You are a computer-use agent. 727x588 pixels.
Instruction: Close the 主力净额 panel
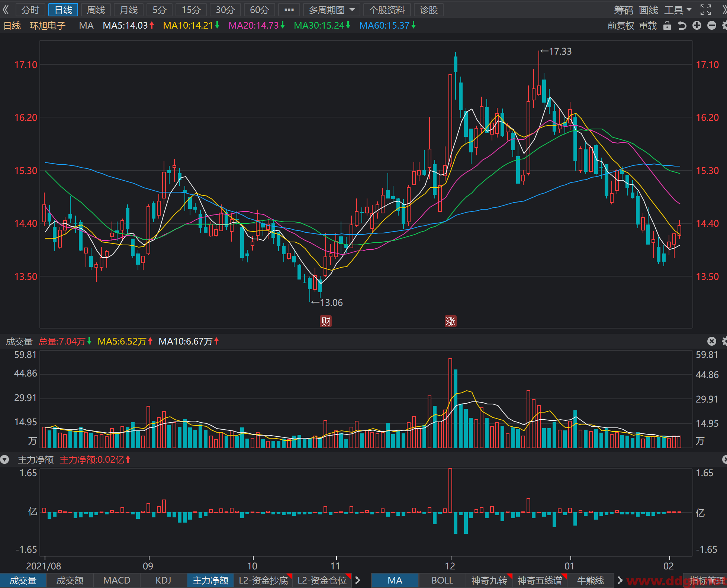(724, 460)
